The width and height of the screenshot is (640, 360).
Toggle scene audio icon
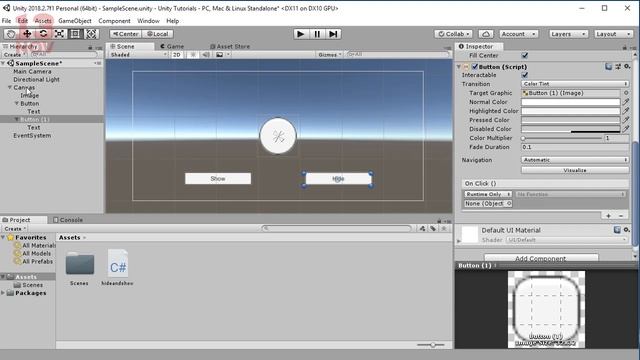click(x=206, y=54)
